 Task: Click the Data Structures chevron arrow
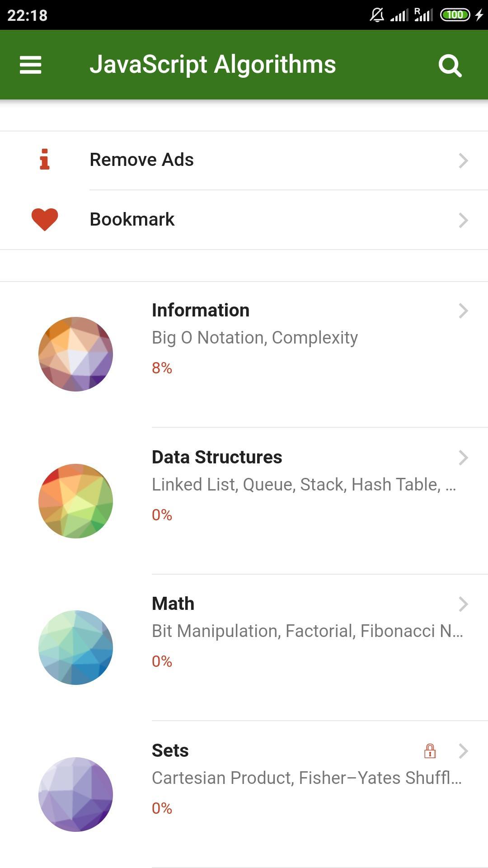(x=463, y=458)
